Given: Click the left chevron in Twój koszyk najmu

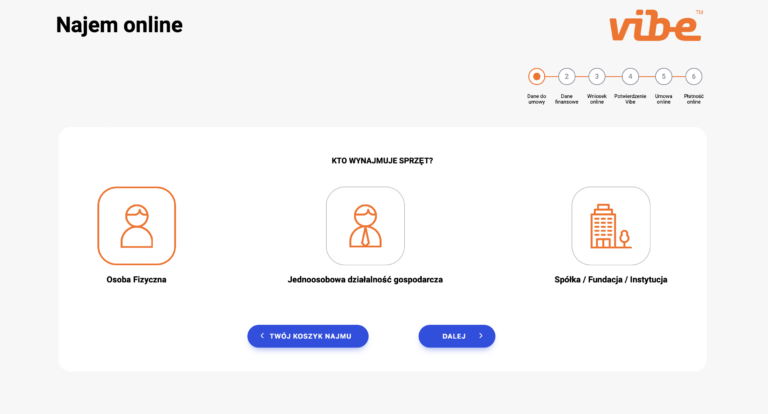Looking at the screenshot, I should pos(262,336).
